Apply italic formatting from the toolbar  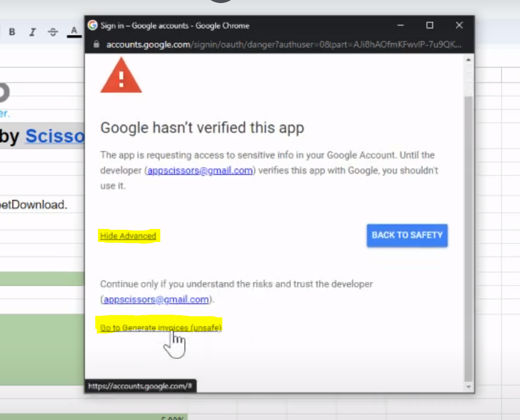(33, 32)
